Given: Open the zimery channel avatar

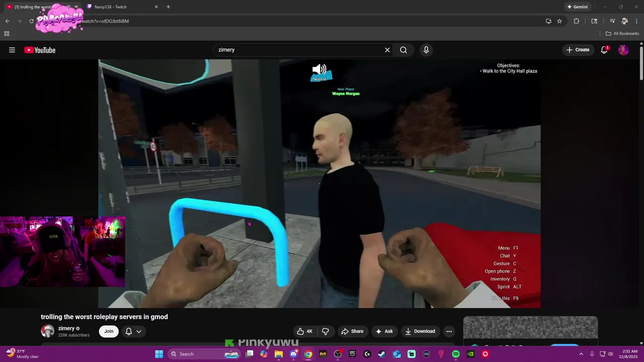Looking at the screenshot, I should pos(47,331).
